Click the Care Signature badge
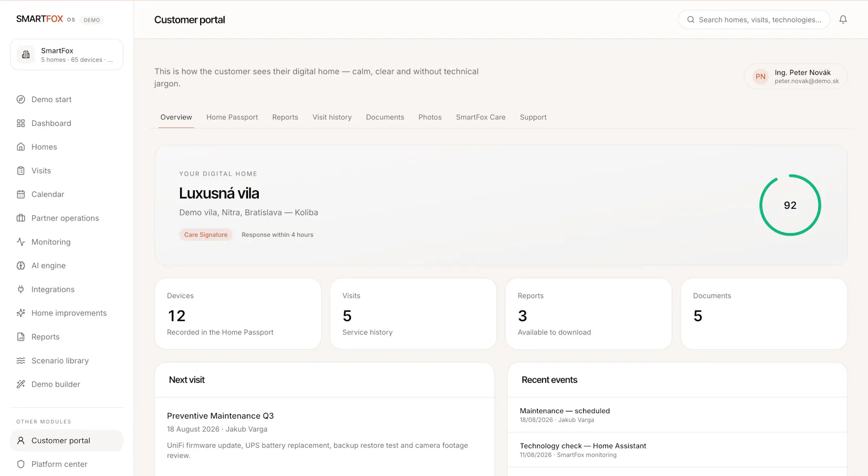Screen dimensions: 868x476 [x=206, y=235]
